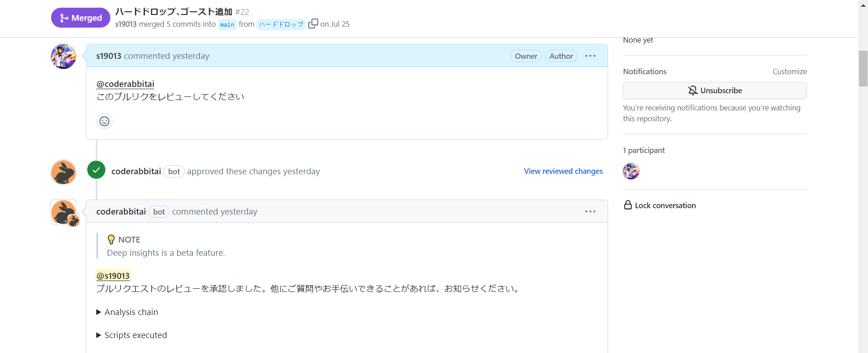Click the Notifications heading
This screenshot has width=868, height=353.
click(x=645, y=72)
